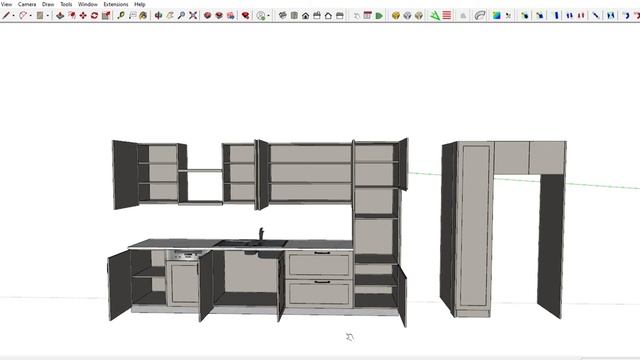Image resolution: width=640 pixels, height=360 pixels.
Task: Click the yellow cube style icon
Action: click(x=396, y=16)
